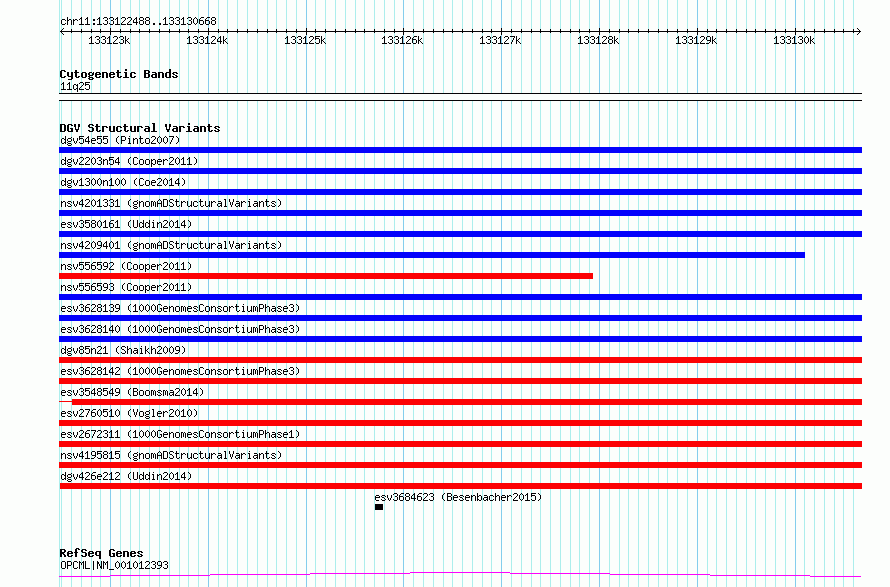Viewport: 890px width, 587px height.
Task: Click the 133130k ruler label
Action: tap(794, 41)
